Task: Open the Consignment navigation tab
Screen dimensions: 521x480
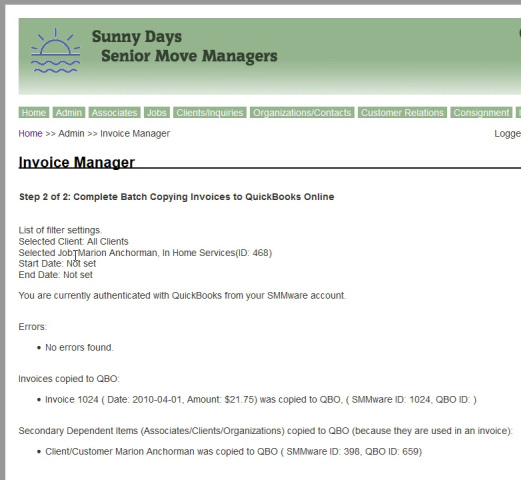Action: 481,113
